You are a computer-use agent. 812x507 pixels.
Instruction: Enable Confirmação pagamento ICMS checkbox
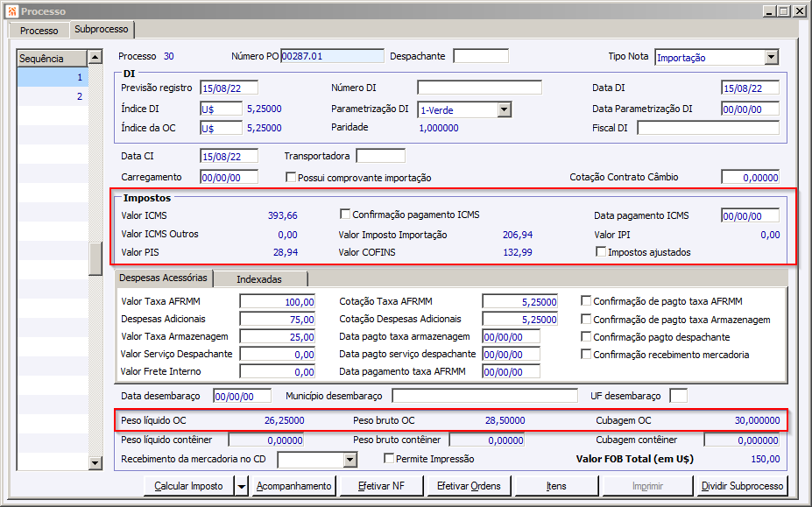[345, 215]
